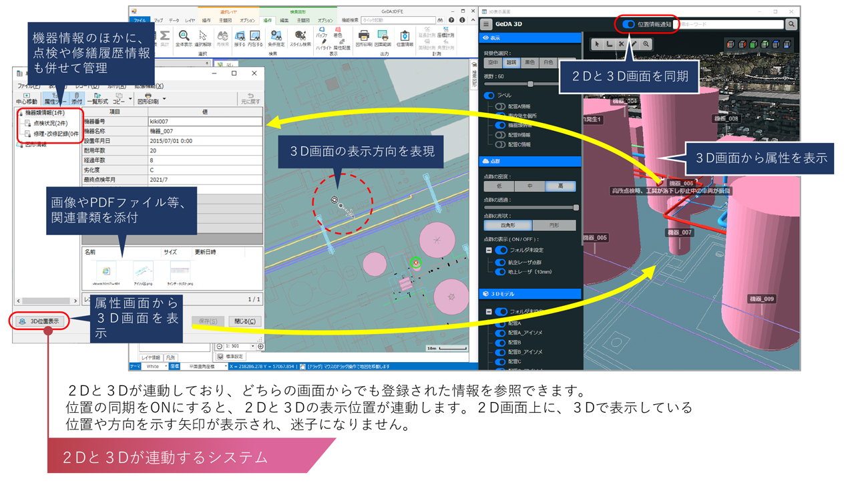Collapse the ribbon with the chevron arrow
This screenshot has width=868, height=489.
(x=473, y=20)
